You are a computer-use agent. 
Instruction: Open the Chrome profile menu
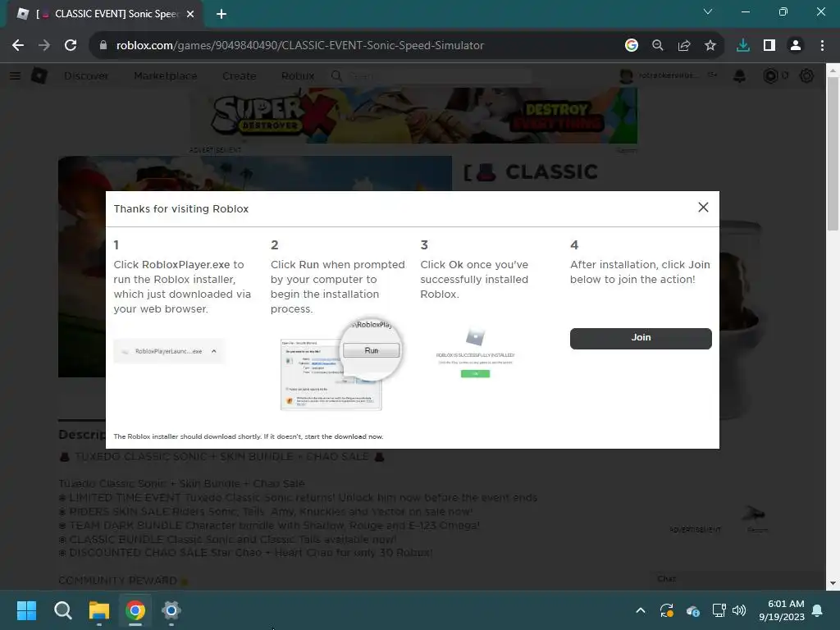(x=796, y=46)
